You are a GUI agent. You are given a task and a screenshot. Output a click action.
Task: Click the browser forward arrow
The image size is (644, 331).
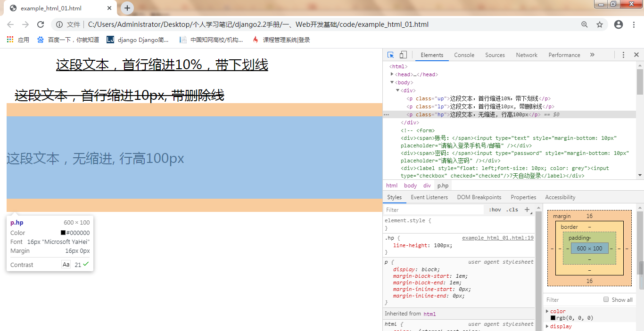[25, 24]
